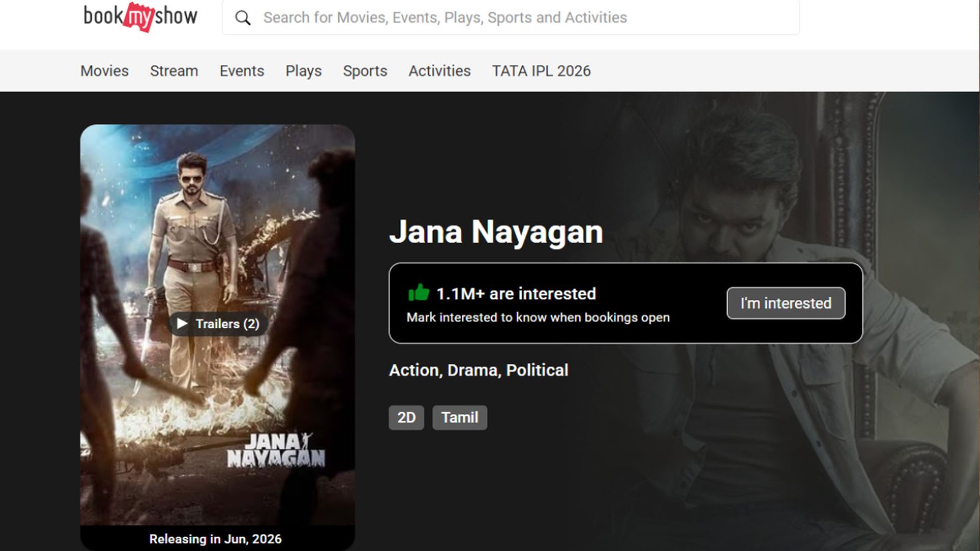Click the 'Action, Drama, Political' genre text

479,370
